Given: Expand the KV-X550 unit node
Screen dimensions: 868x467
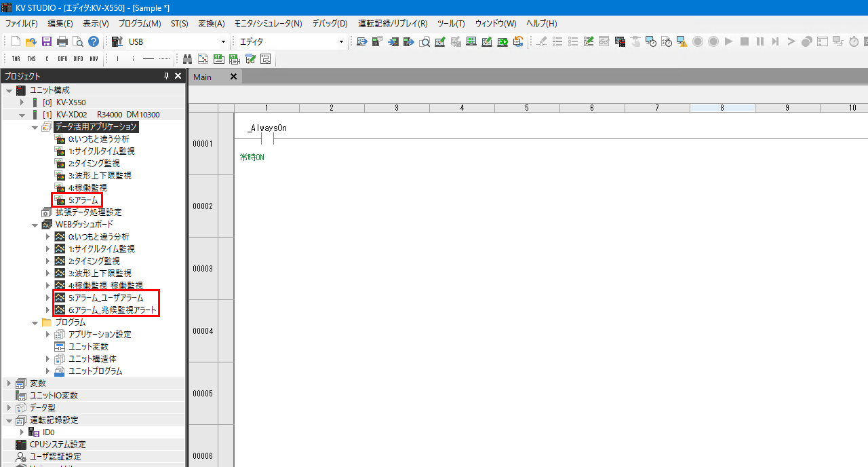Looking at the screenshot, I should [x=22, y=102].
